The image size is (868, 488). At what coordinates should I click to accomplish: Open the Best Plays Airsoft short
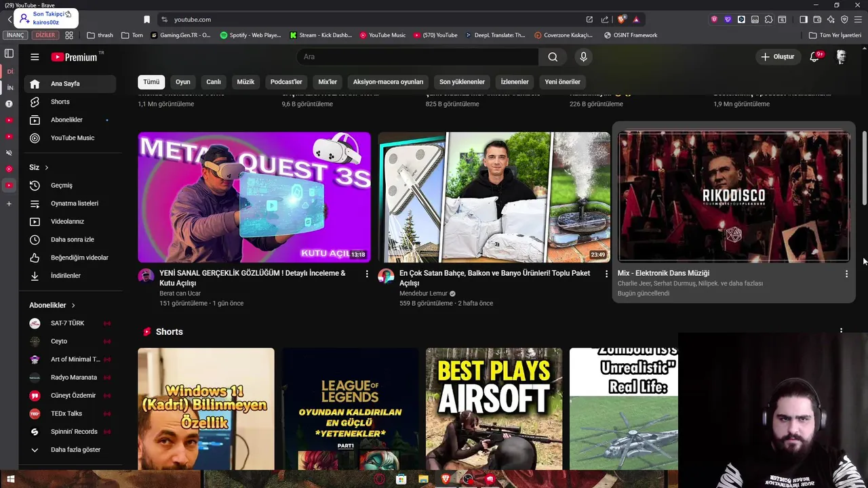tap(494, 409)
